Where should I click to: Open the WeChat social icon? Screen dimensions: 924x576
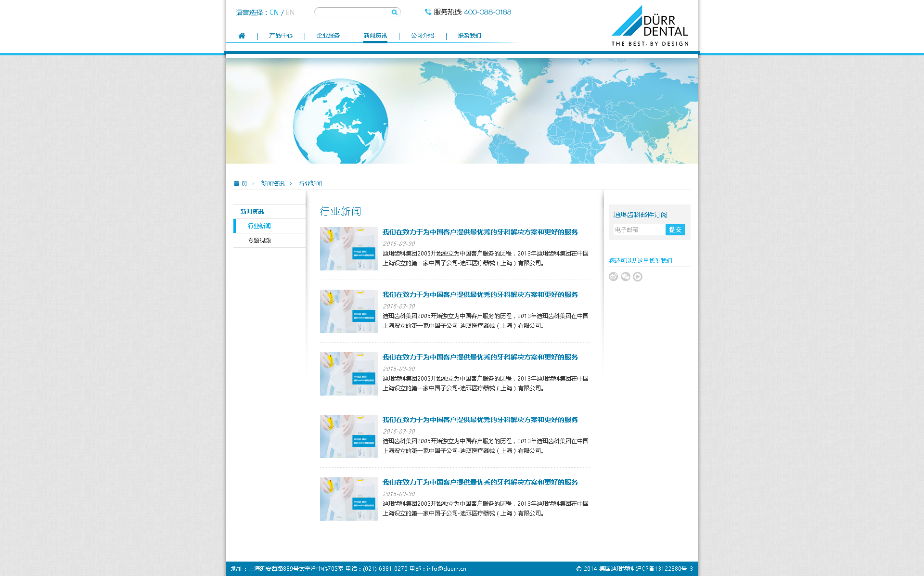point(626,277)
